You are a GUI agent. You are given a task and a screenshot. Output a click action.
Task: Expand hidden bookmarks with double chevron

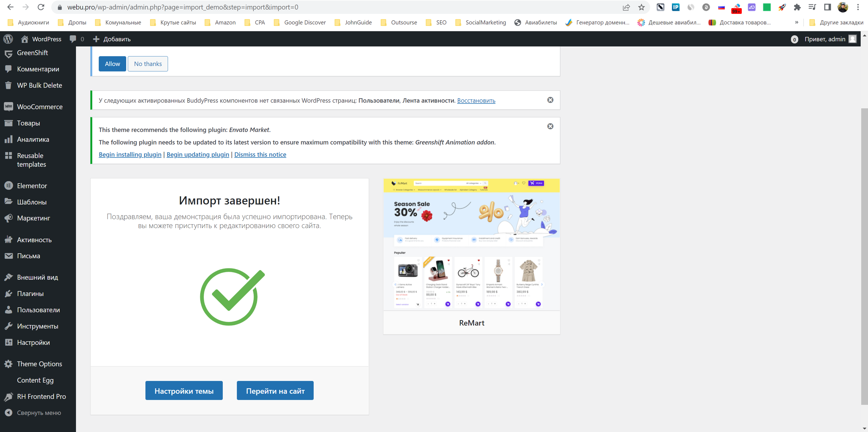tap(796, 22)
